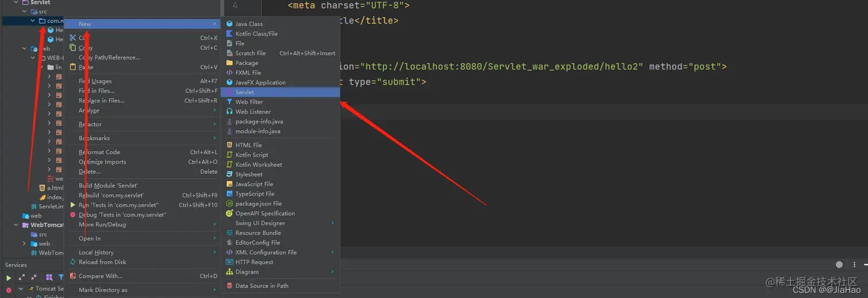Select package-info.java in New submenu
The image size is (868, 298).
click(x=280, y=122)
